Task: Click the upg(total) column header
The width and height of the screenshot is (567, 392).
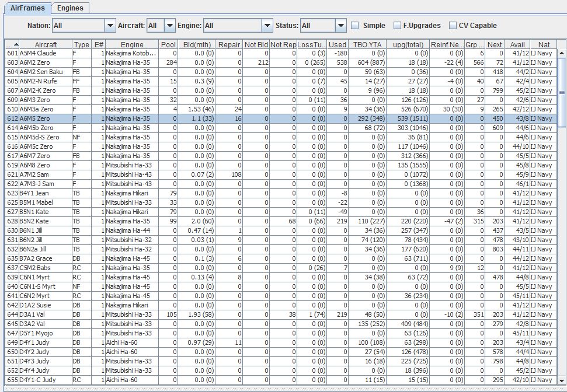Action: (408, 44)
